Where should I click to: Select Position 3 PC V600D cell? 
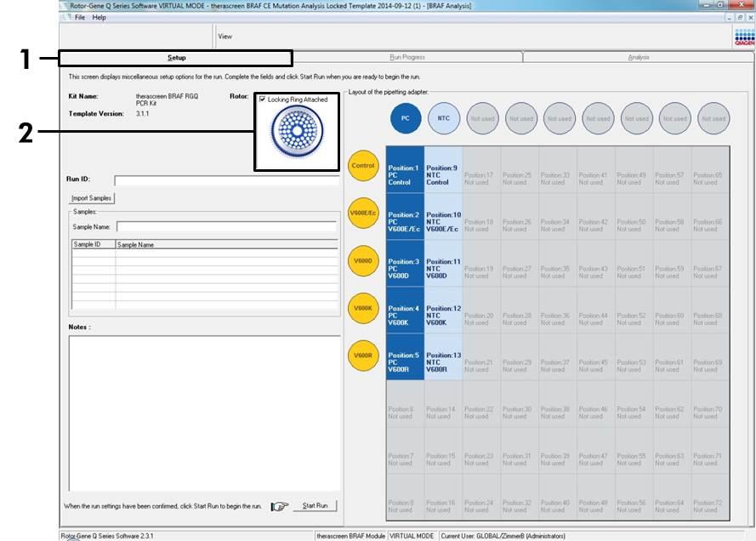(x=405, y=264)
